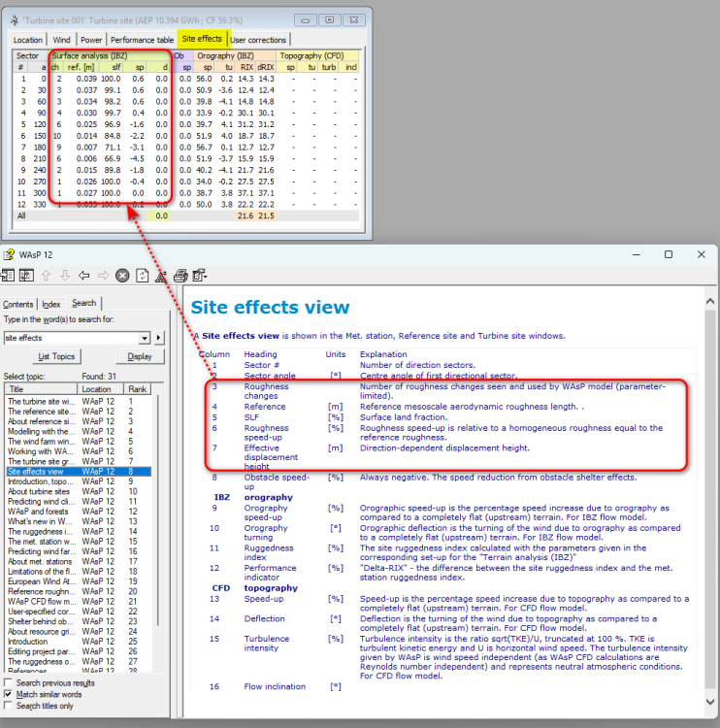Screen dimensions: 720x728
Task: Click the Print icon in help toolbar
Action: [x=180, y=276]
